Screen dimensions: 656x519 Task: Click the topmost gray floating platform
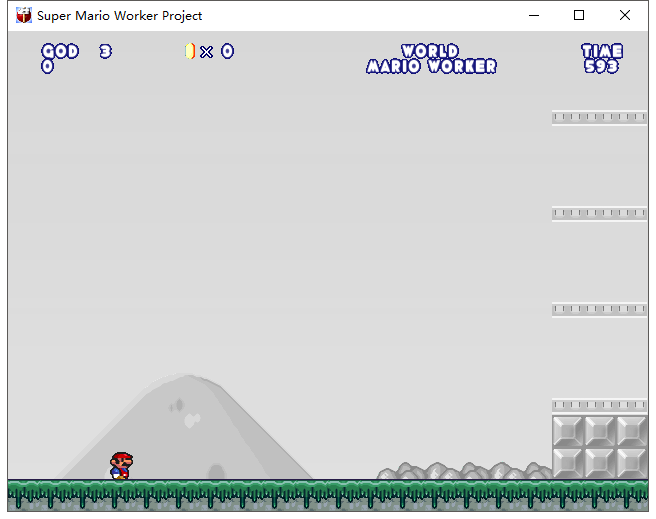pos(600,117)
